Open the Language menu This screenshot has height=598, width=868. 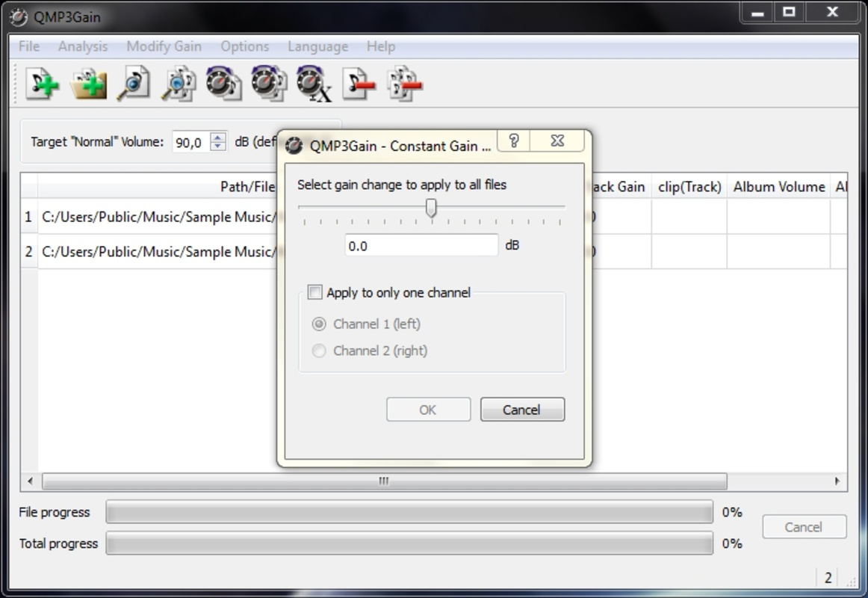pyautogui.click(x=317, y=46)
